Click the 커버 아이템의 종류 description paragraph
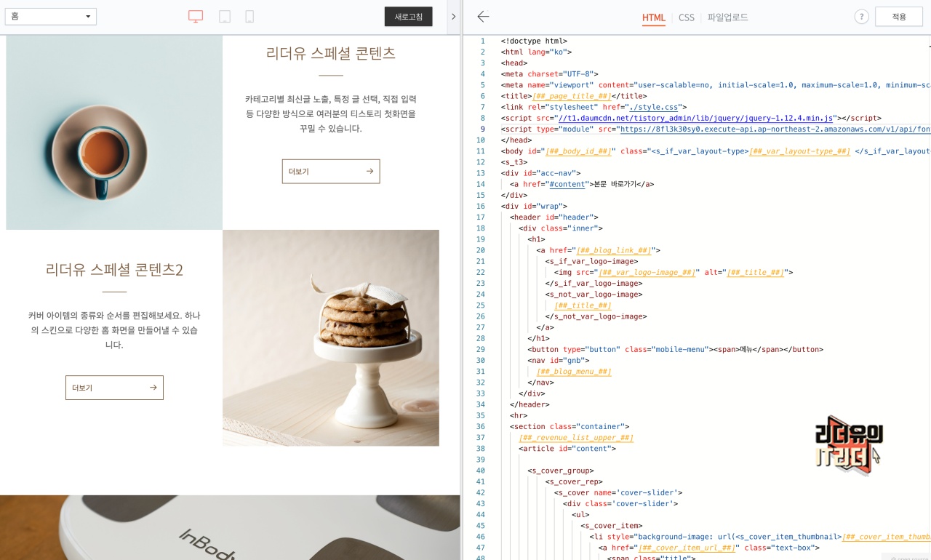This screenshot has height=560, width=931. tap(114, 330)
